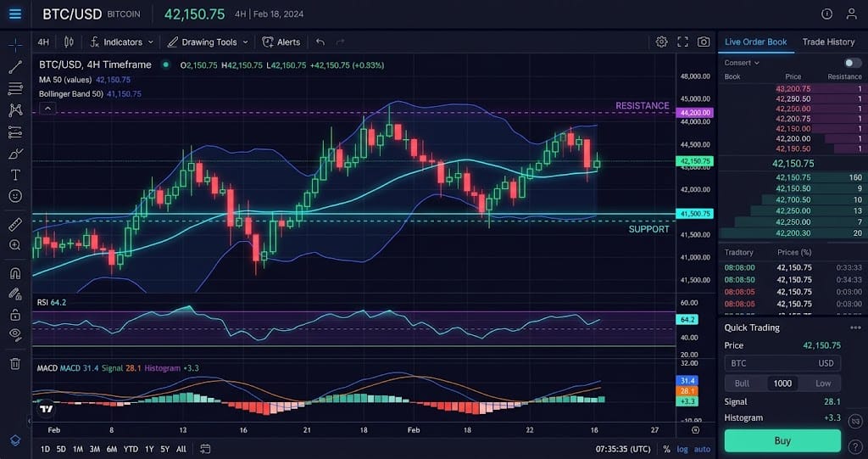
Task: Select Bull option in Quick Trading
Action: pyautogui.click(x=742, y=383)
